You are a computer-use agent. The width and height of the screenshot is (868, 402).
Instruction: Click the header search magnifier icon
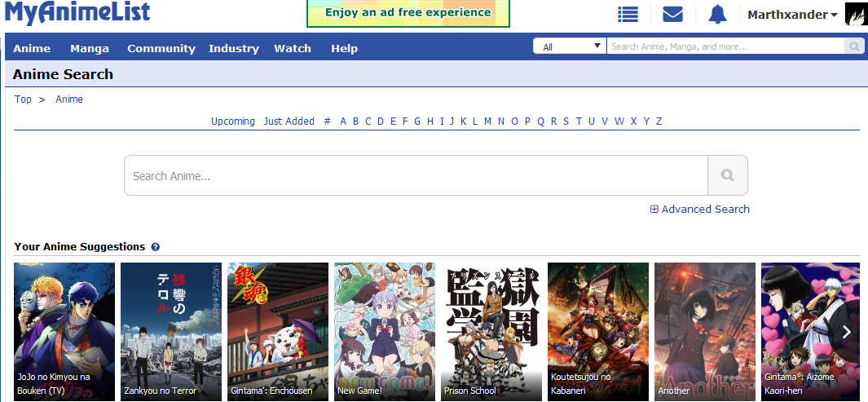pos(854,46)
